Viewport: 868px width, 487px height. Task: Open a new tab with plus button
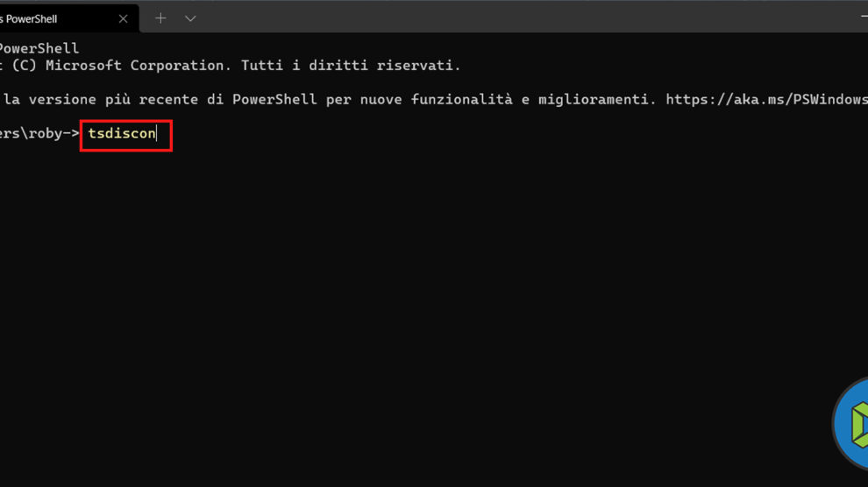click(x=160, y=18)
